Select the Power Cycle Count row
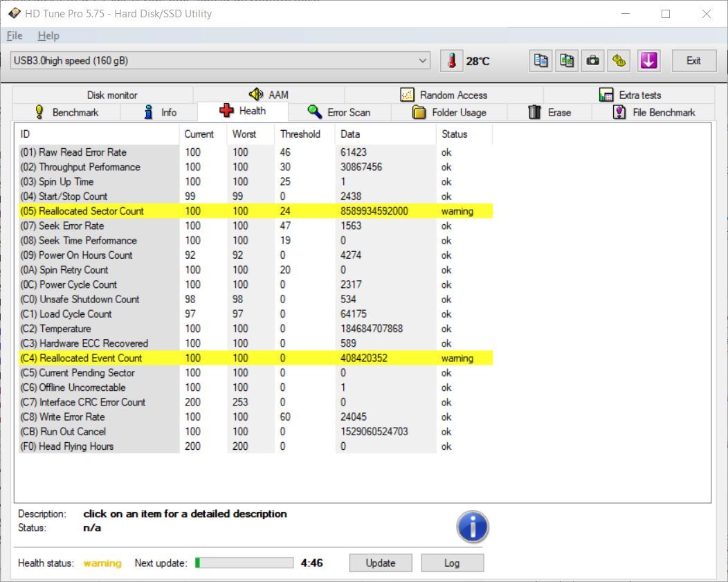The height and width of the screenshot is (582, 728). (x=255, y=284)
